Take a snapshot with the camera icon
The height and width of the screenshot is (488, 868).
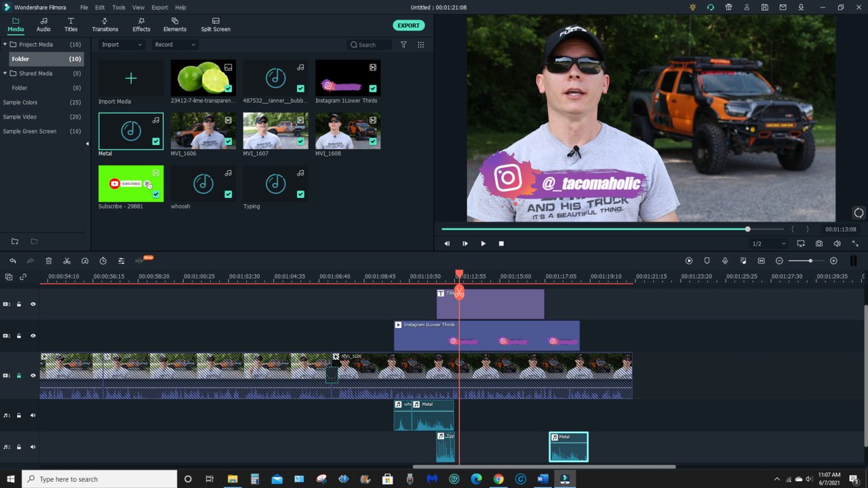click(819, 243)
